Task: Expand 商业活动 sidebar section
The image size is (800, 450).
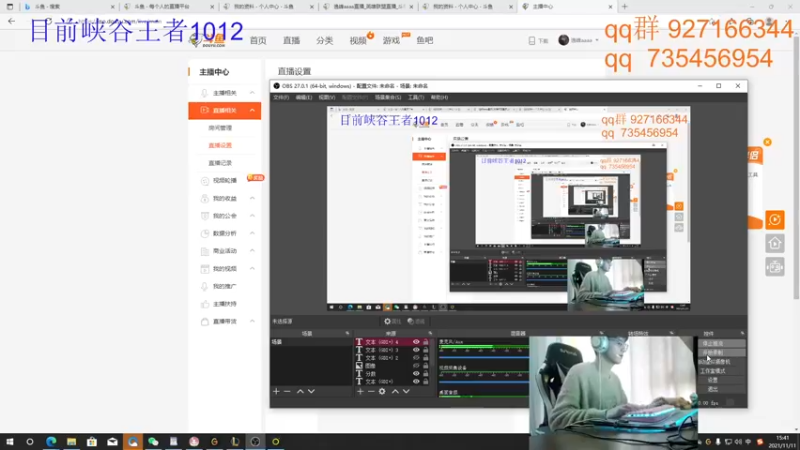Action: click(x=252, y=251)
